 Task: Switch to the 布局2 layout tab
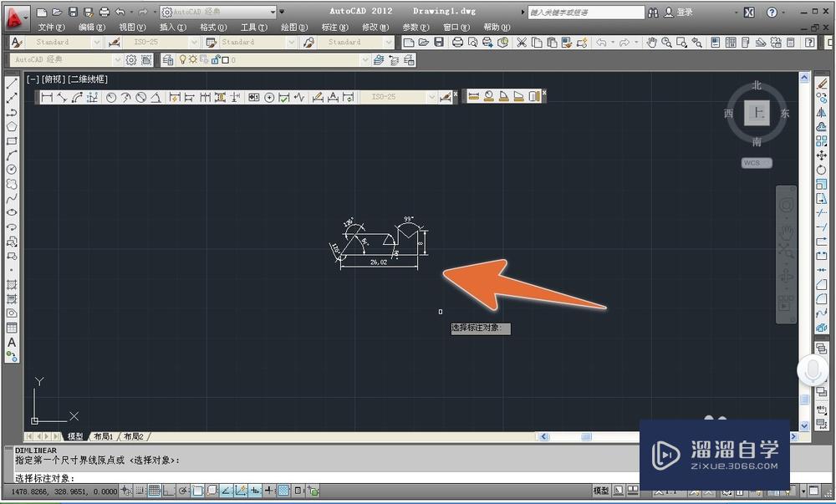(133, 436)
